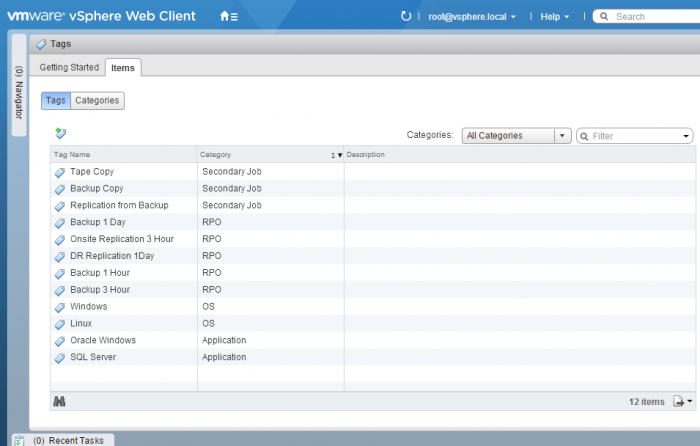Select the Backup 1 Hour tag
700x446 pixels.
[x=373, y=273]
